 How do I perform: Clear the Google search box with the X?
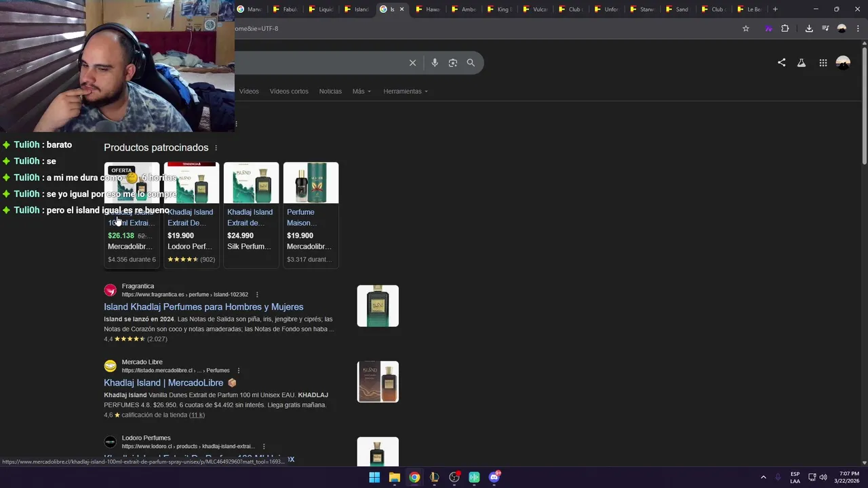tap(412, 63)
